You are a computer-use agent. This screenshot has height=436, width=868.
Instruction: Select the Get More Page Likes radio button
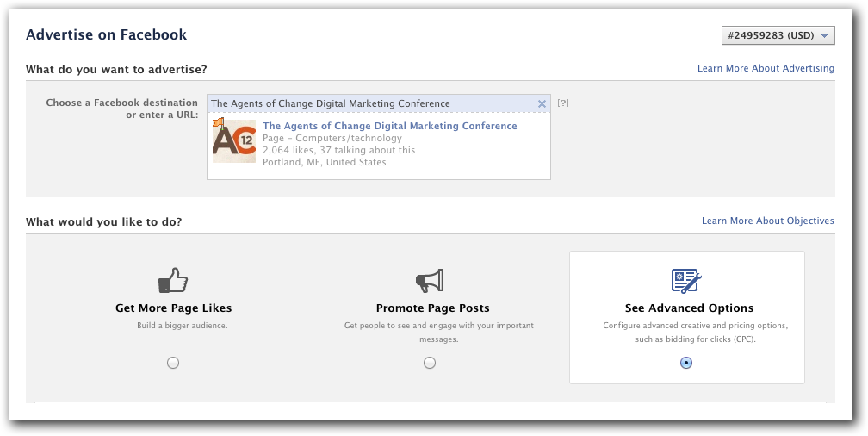coord(173,363)
